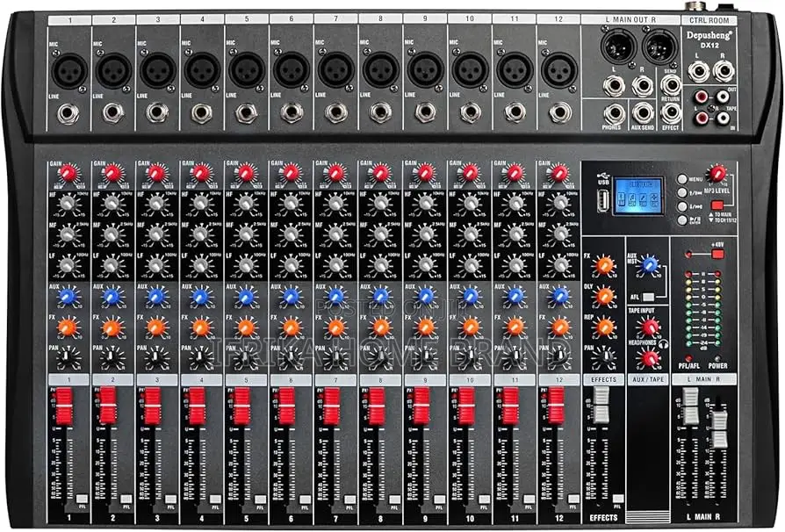Click the channel 5 MF equalizer knob
785x532 pixels.
pyautogui.click(x=246, y=234)
